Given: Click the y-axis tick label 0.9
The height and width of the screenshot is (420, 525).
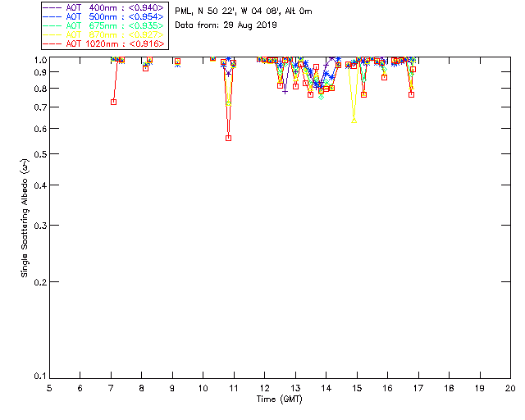Looking at the screenshot, I should coord(40,72).
